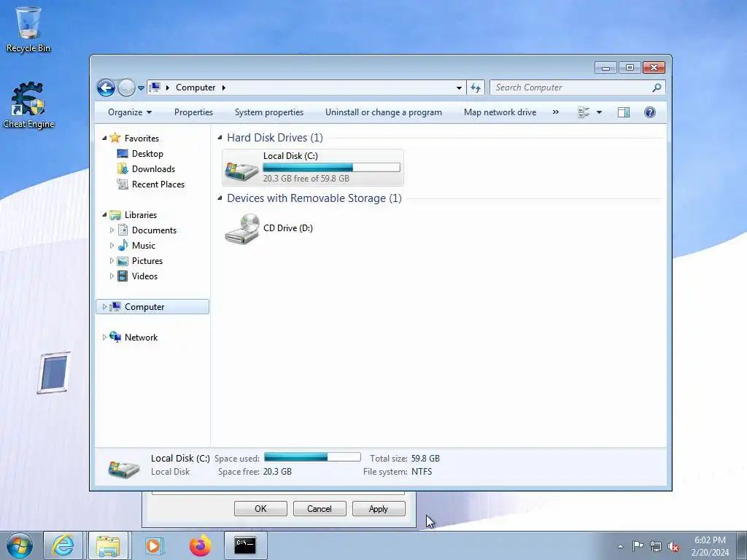Viewport: 747px width, 560px height.
Task: Switch to the Command Prompt taskbar window
Action: click(x=245, y=545)
